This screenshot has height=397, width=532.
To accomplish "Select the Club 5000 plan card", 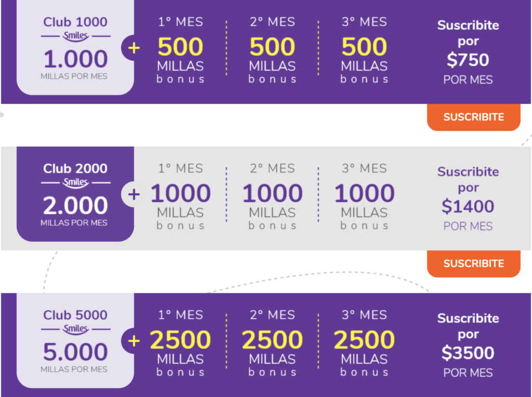I will [75, 341].
